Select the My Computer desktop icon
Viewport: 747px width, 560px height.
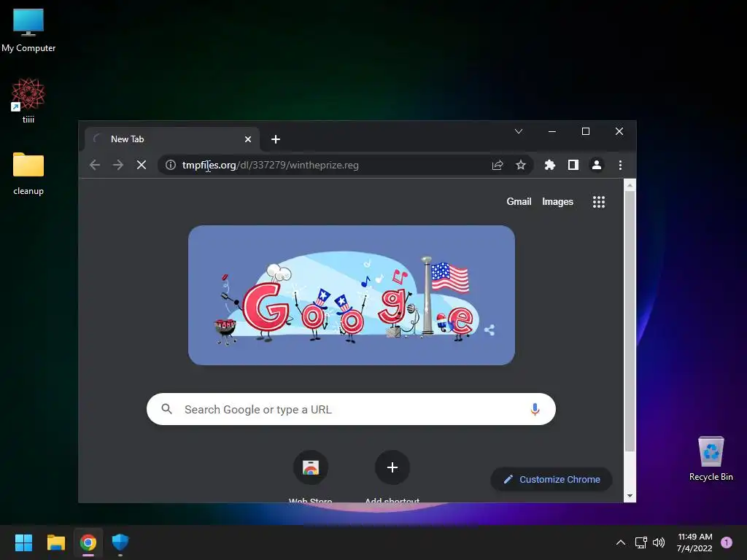[x=28, y=29]
